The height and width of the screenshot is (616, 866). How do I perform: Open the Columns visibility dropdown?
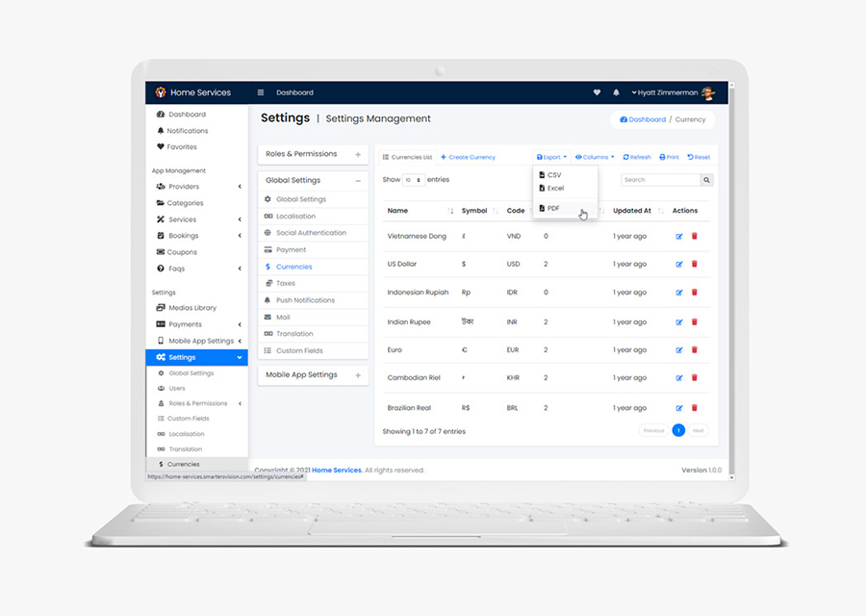[x=595, y=157]
